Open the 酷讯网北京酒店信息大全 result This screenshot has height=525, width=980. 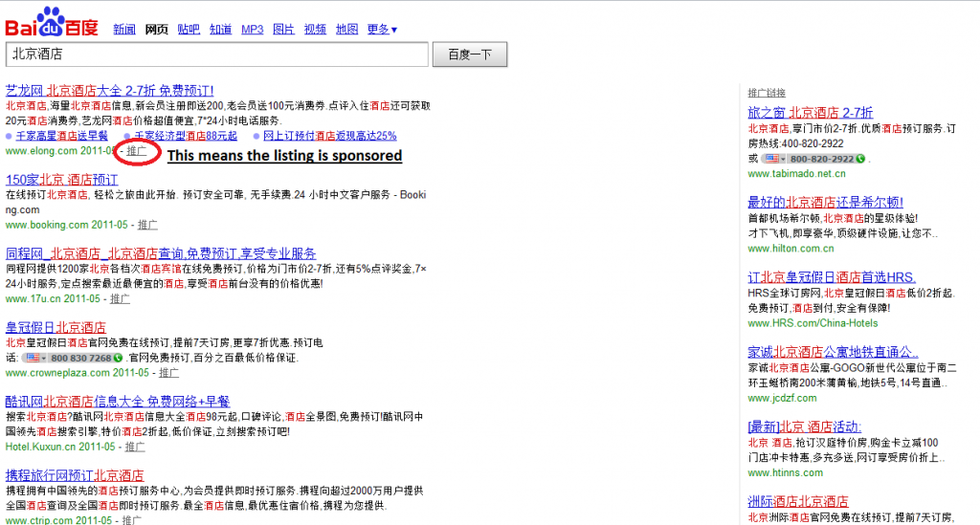coord(118,402)
